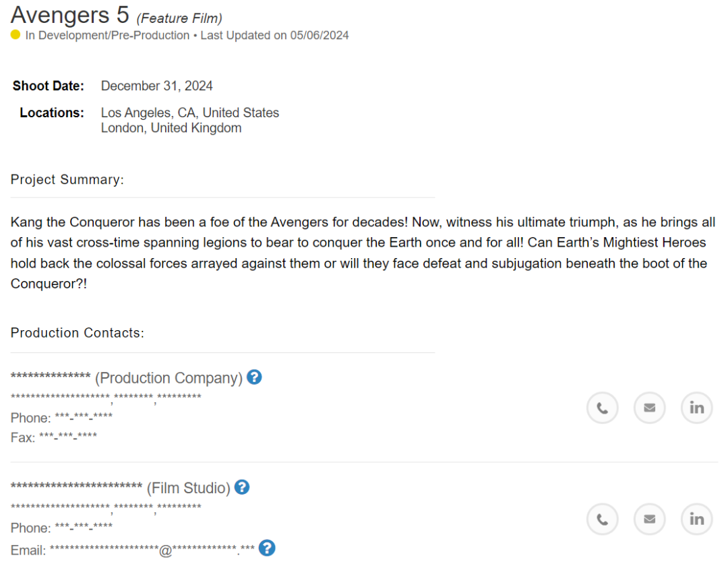Open the LinkedIn icon for Production Company
The width and height of the screenshot is (728, 566).
pyautogui.click(x=696, y=408)
